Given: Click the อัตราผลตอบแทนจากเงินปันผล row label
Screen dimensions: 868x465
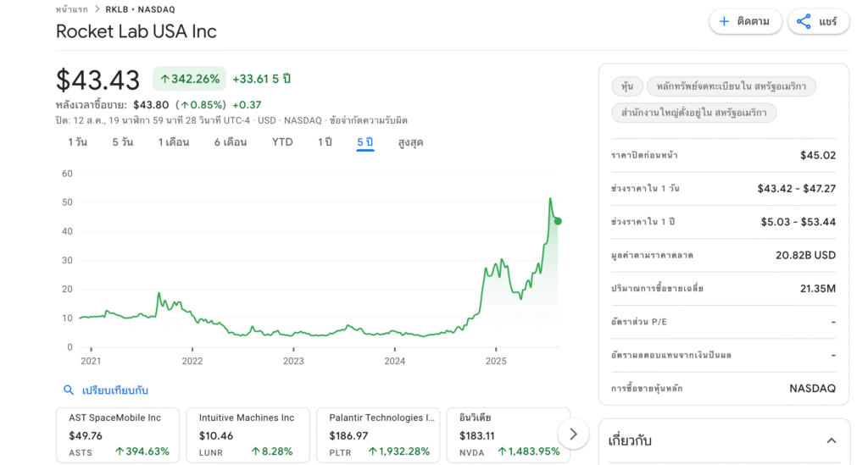Looking at the screenshot, I should click(x=671, y=355).
